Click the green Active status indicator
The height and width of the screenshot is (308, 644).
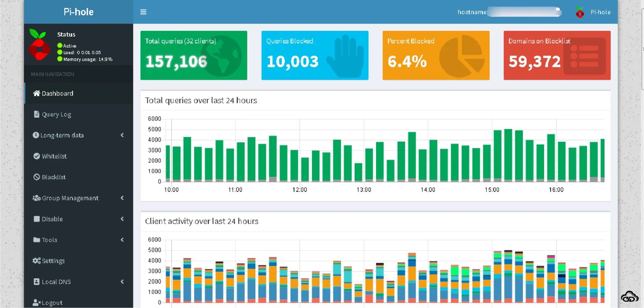[x=60, y=45]
